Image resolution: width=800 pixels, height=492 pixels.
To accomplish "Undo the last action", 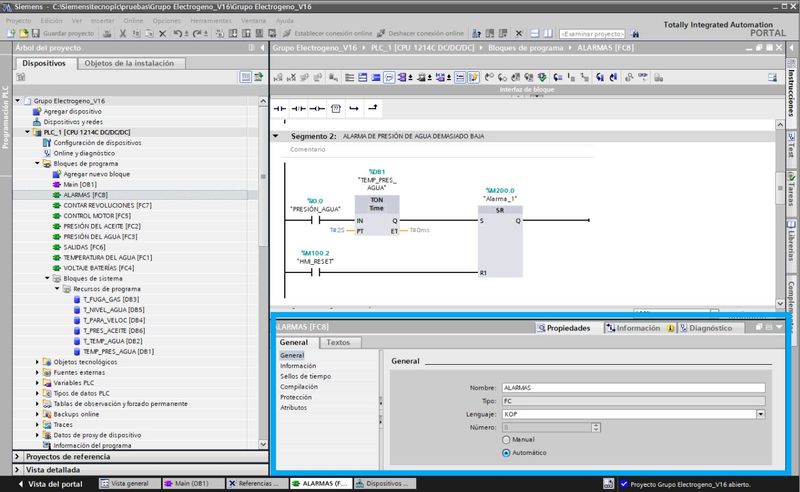I will (177, 34).
